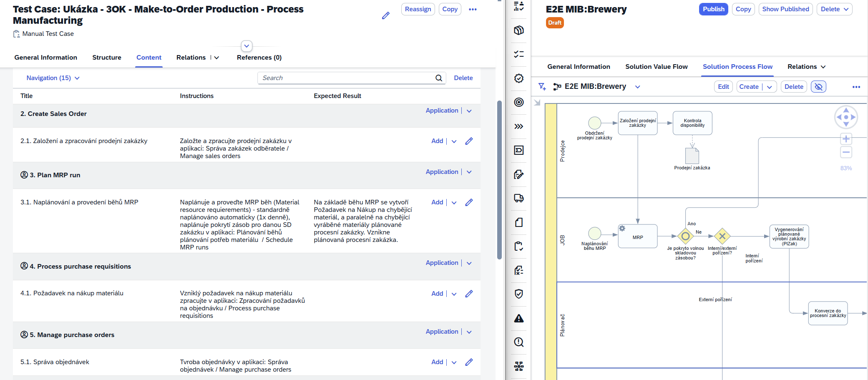Image resolution: width=868 pixels, height=380 pixels.
Task: Click the zoom out minus control in diagram
Action: click(846, 152)
